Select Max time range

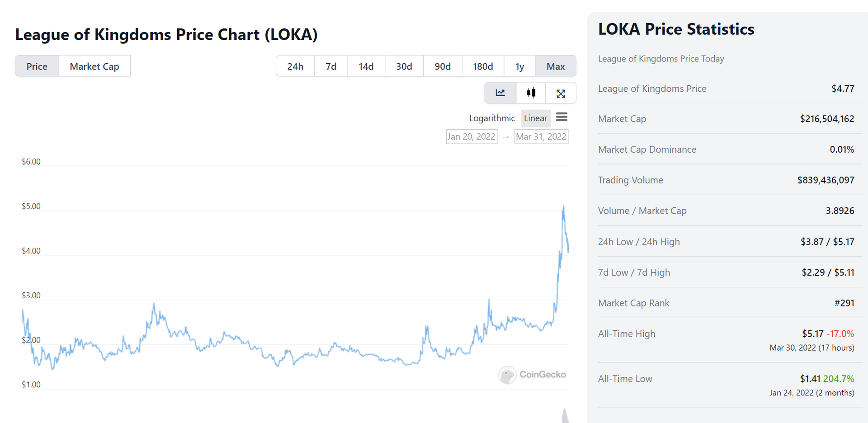pos(556,66)
